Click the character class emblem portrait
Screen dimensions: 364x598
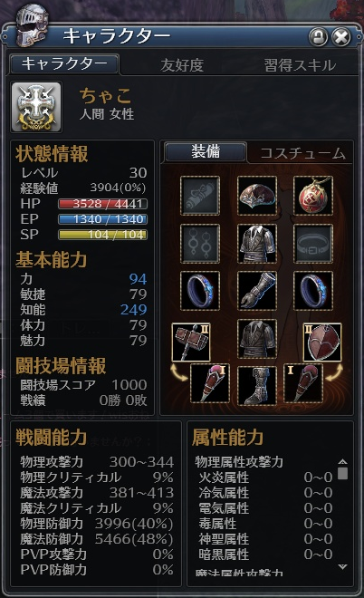pos(36,107)
